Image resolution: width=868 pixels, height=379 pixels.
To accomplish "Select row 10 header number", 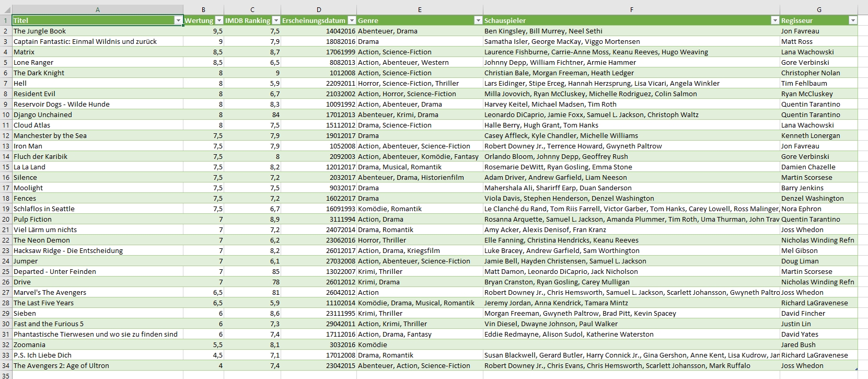I will pyautogui.click(x=6, y=114).
